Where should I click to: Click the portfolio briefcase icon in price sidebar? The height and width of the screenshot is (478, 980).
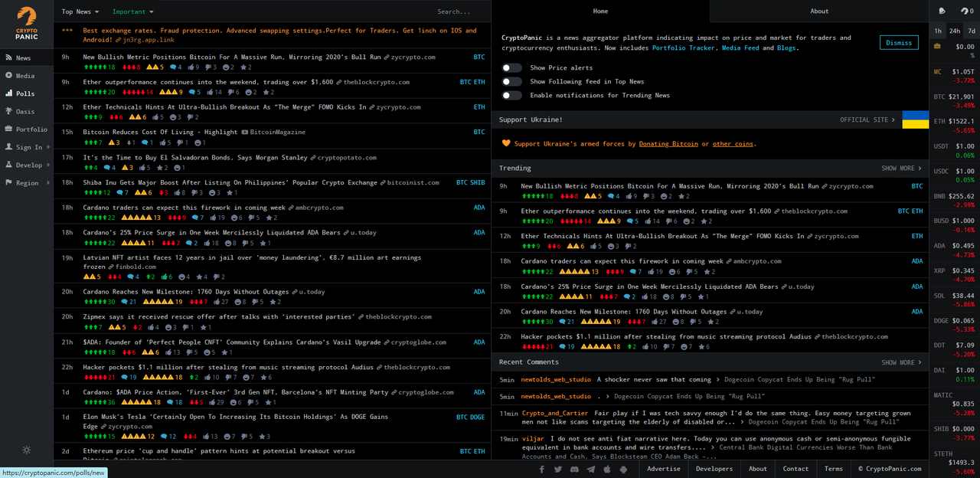point(938,46)
